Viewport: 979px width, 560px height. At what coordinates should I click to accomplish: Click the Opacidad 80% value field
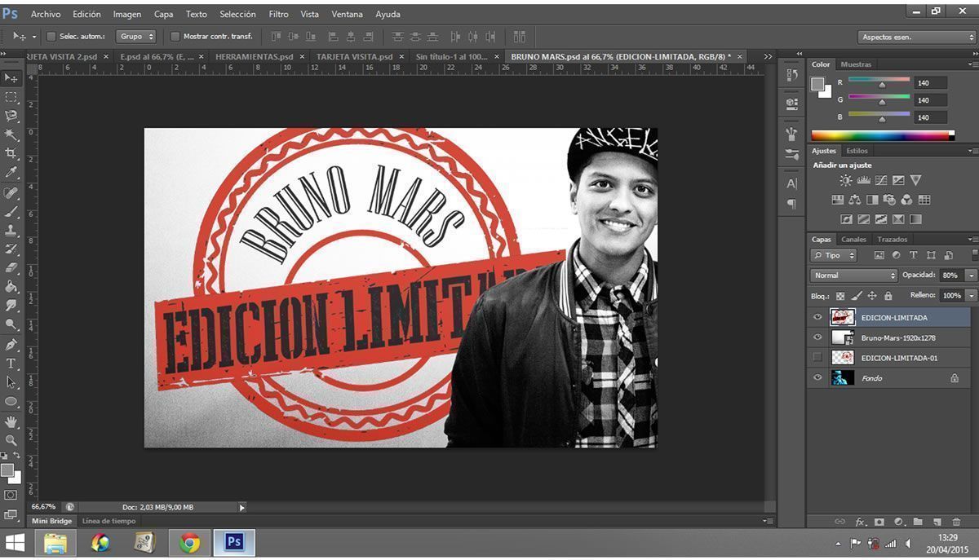click(x=951, y=276)
